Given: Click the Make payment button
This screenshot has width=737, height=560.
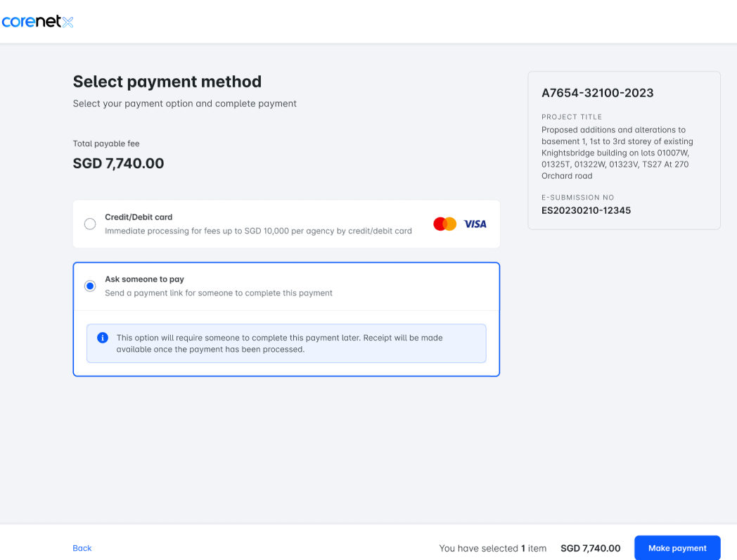Looking at the screenshot, I should 677,547.
